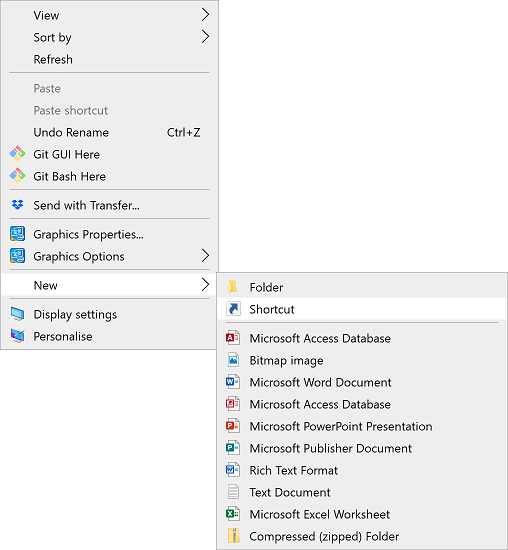Create a new Rich Text Format file

[x=362, y=470]
